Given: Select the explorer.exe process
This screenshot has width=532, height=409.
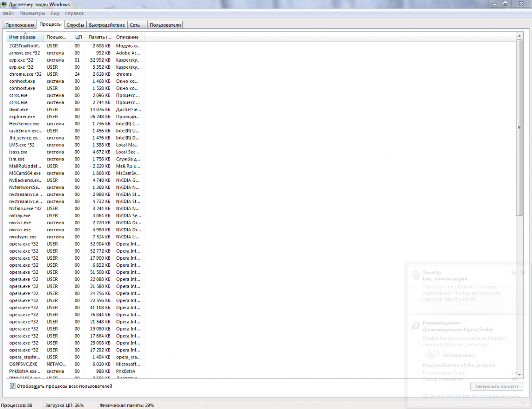Looking at the screenshot, I should (x=75, y=117).
